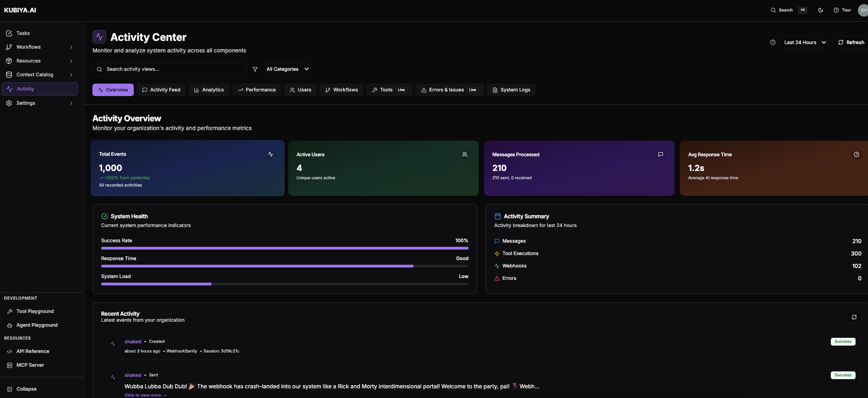Click the refresh icon in Recent Activity
The height and width of the screenshot is (398, 868).
[x=854, y=317]
